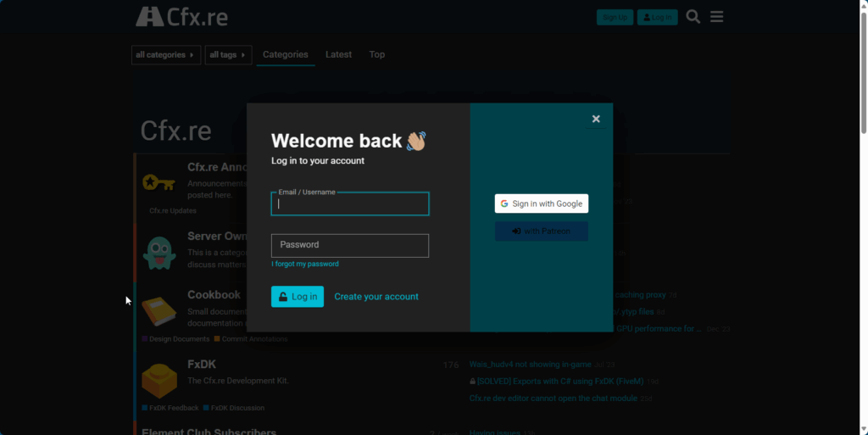Open the FxDK category title
This screenshot has height=435, width=868.
(x=202, y=364)
